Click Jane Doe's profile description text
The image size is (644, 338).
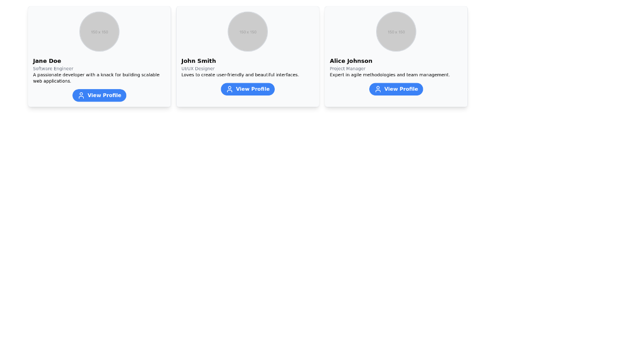pyautogui.click(x=96, y=78)
